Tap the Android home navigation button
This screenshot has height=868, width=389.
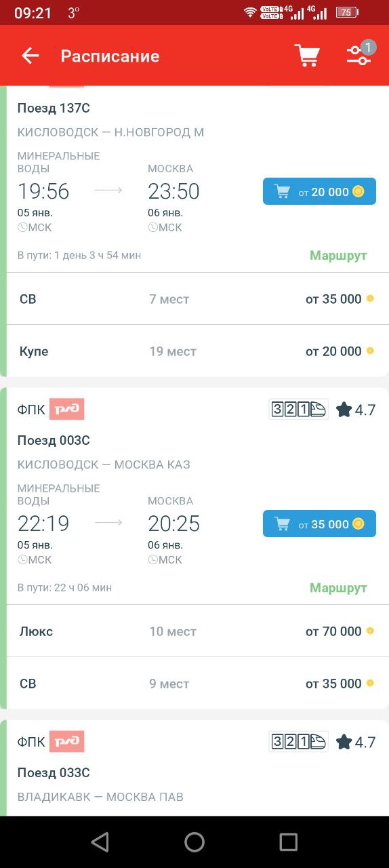point(194,842)
